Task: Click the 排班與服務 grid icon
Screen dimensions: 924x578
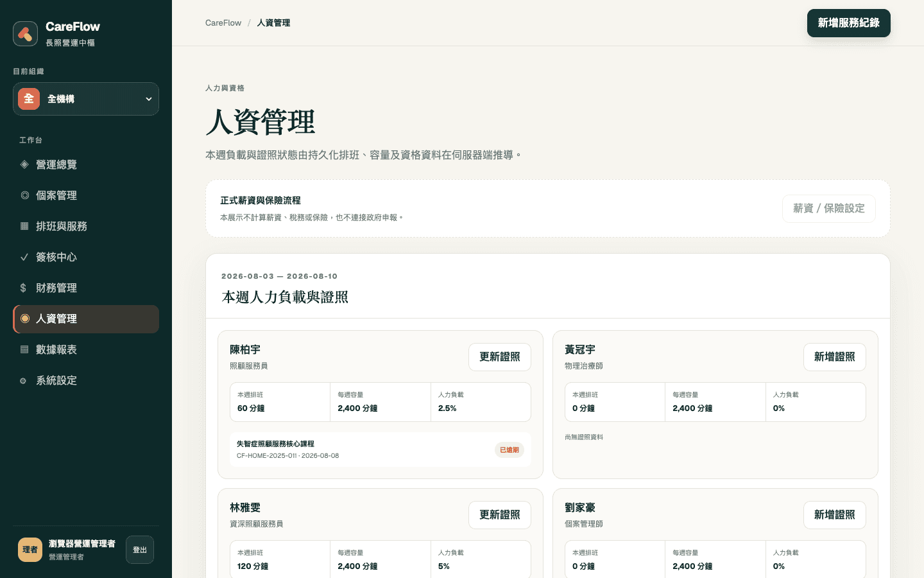Action: point(24,226)
